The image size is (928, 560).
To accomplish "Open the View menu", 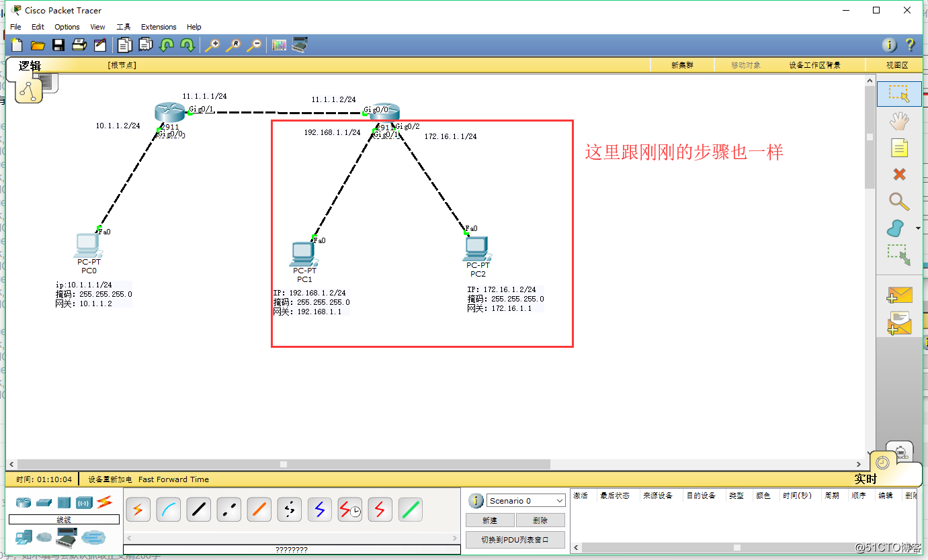I will (97, 27).
